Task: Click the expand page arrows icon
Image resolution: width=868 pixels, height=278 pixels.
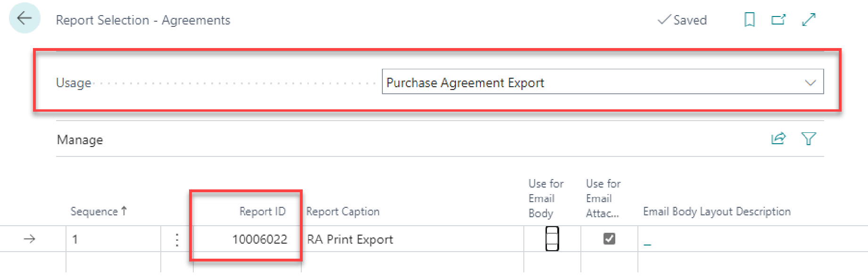Action: [x=809, y=20]
